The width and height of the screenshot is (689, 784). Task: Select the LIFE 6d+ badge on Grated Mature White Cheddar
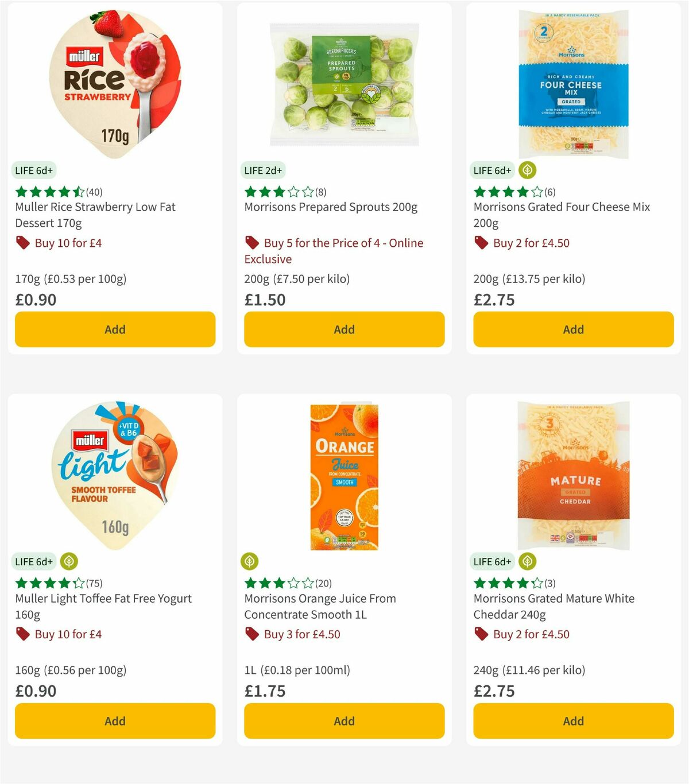coord(492,561)
